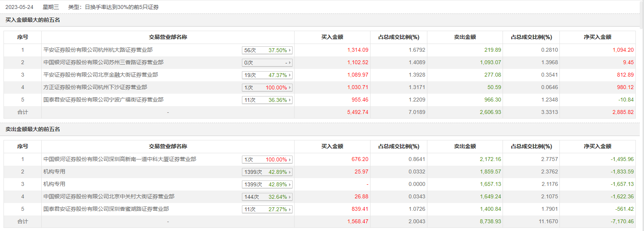Viewport: 644px width, 231px height.
Task: Expand stats box for 方正证券杭州下沙营业部
Action: [x=267, y=87]
